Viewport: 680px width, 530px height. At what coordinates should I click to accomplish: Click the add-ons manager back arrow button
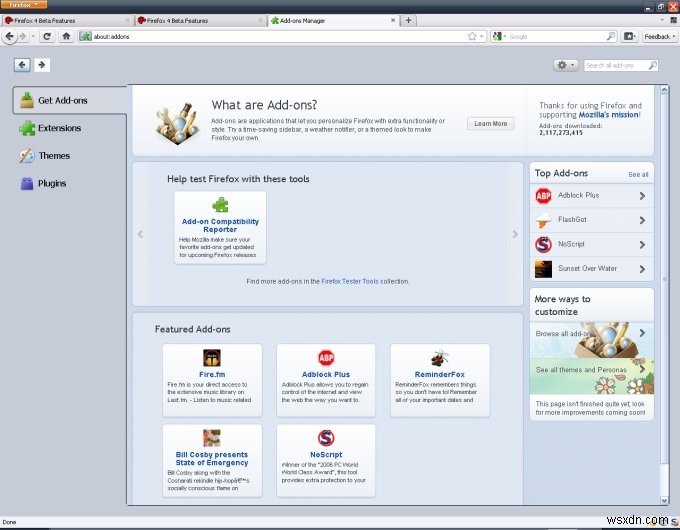click(22, 65)
